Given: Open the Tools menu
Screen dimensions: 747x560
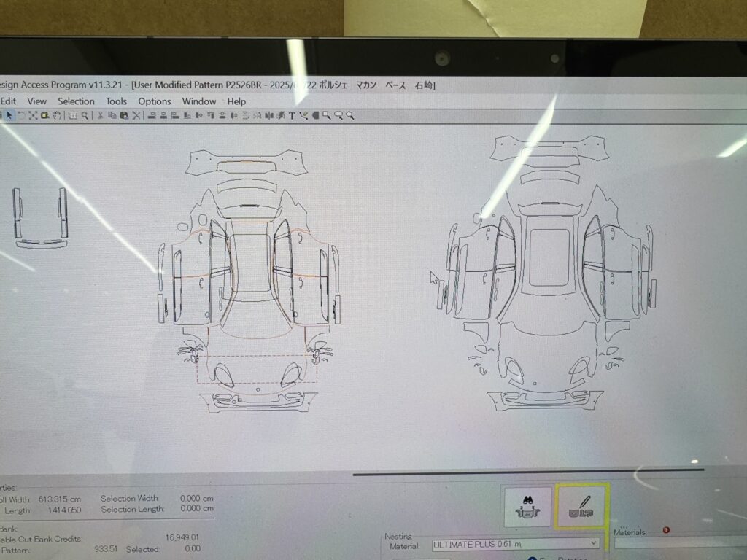Looking at the screenshot, I should 116,101.
